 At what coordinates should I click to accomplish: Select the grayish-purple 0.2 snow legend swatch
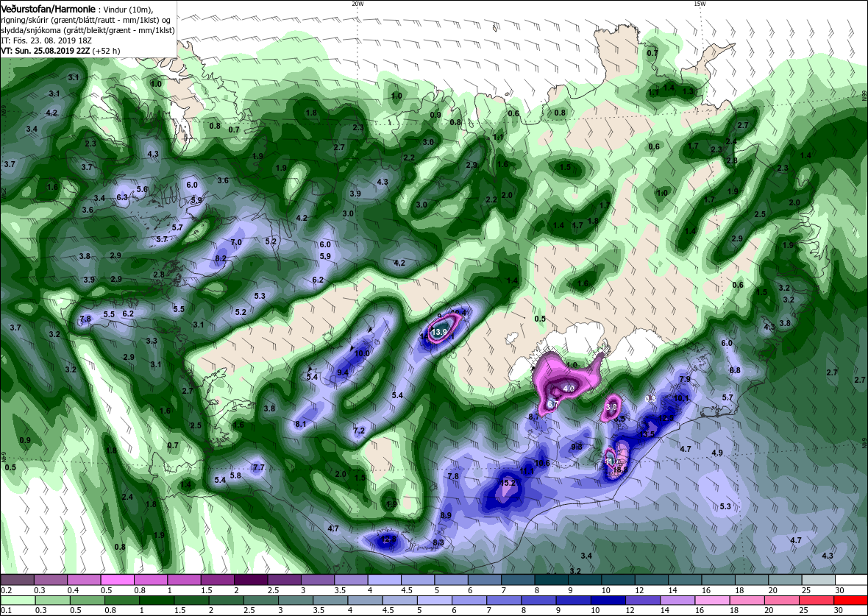pos(17,580)
